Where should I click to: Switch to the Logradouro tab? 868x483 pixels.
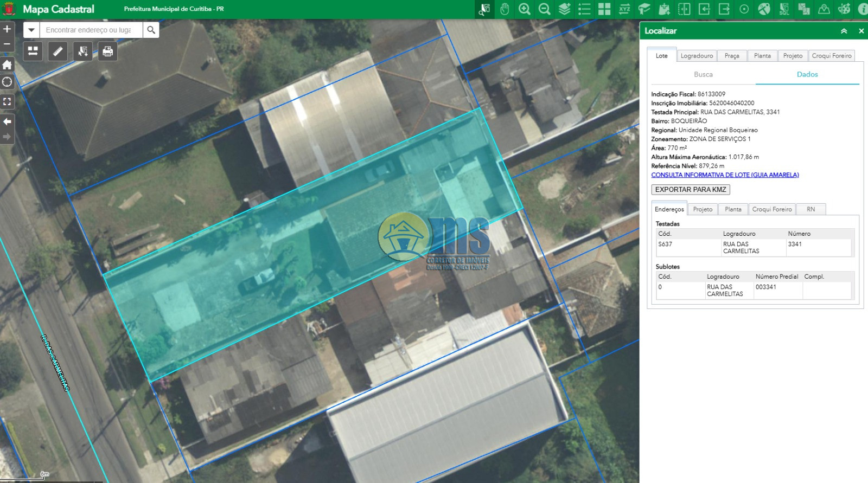[x=697, y=56]
